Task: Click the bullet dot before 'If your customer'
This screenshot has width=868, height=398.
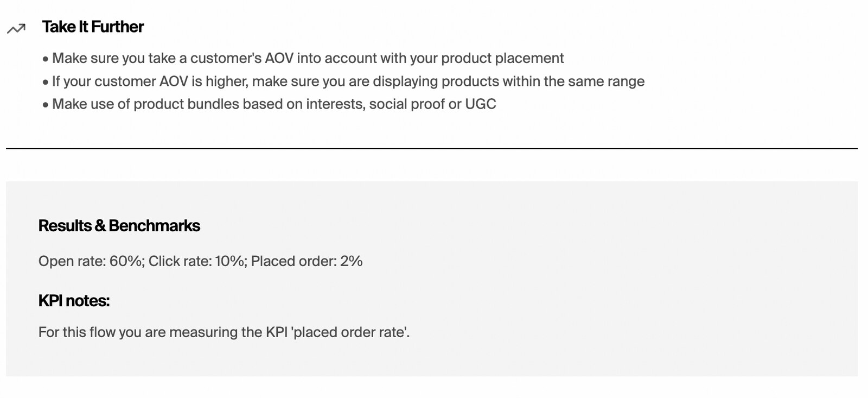Action: [46, 82]
